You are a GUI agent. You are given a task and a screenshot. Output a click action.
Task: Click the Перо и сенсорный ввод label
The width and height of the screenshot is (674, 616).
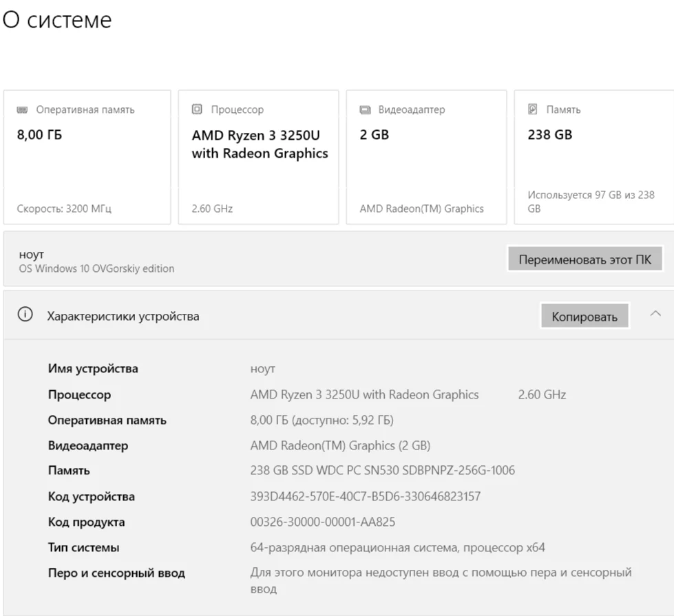click(x=116, y=573)
